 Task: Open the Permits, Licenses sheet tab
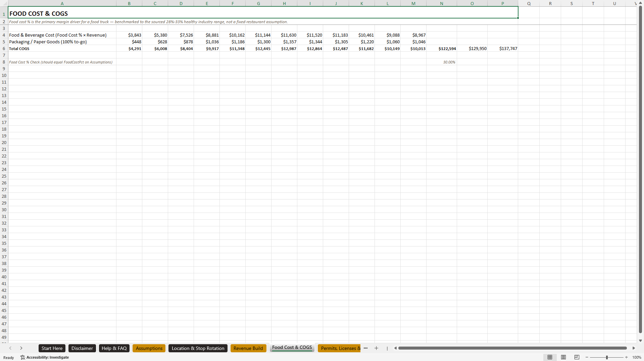click(x=339, y=348)
